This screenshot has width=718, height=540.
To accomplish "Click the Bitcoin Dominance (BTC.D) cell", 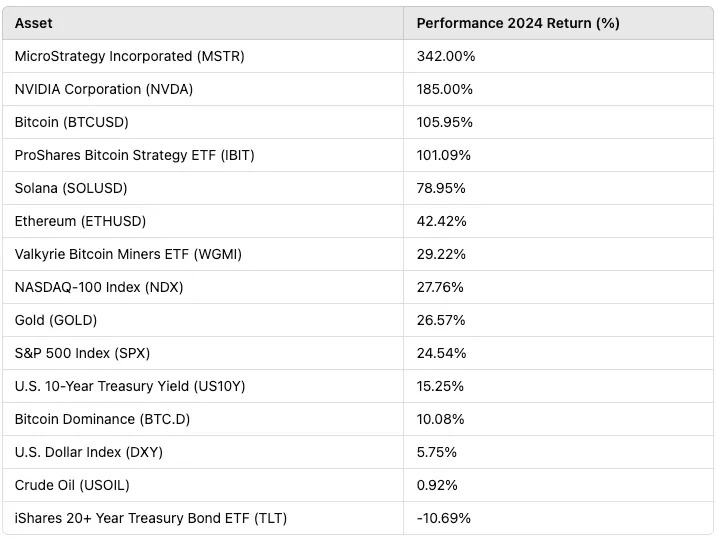I will click(102, 419).
